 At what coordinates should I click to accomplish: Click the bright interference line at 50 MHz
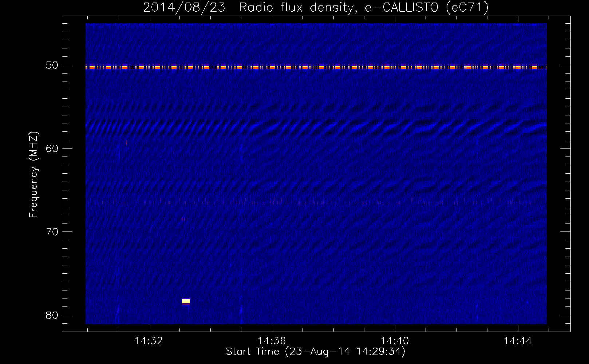(316, 67)
